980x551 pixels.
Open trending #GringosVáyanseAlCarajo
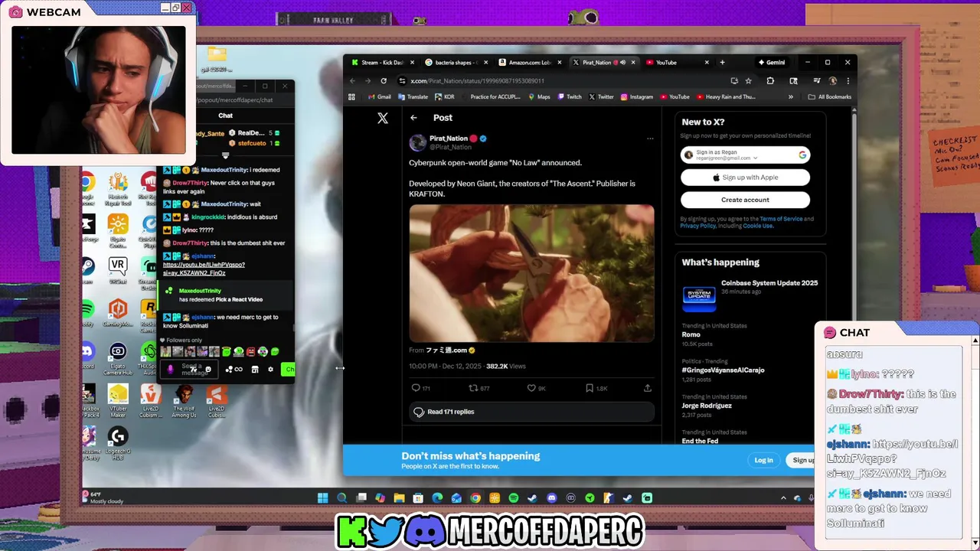click(723, 370)
